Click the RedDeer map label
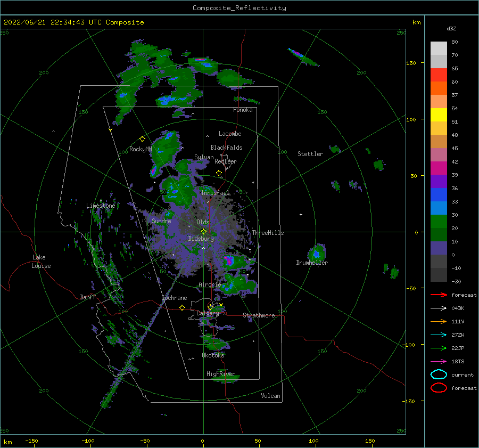Screen dimensions: 479x448 (226, 161)
